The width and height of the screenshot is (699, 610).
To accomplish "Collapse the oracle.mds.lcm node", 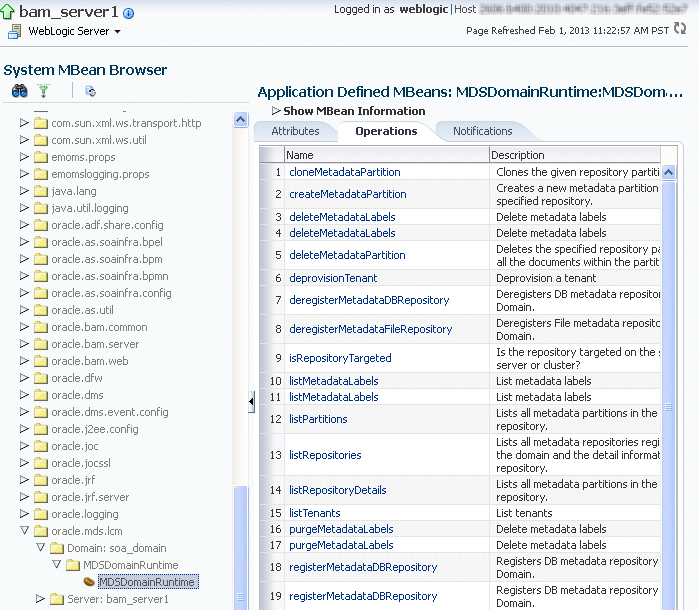I will click(24, 531).
